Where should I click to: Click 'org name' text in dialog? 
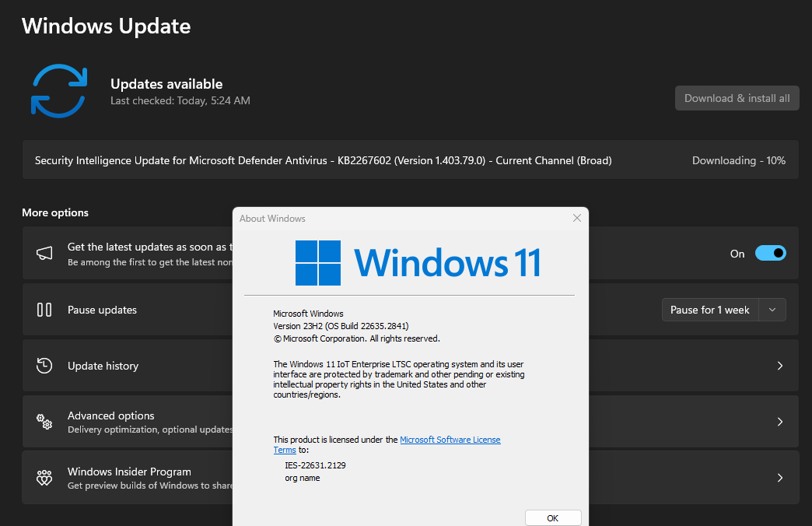(x=302, y=478)
